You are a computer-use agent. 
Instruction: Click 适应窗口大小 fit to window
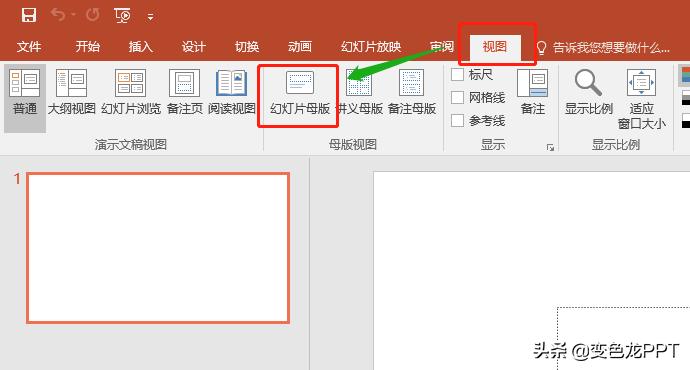pyautogui.click(x=641, y=99)
